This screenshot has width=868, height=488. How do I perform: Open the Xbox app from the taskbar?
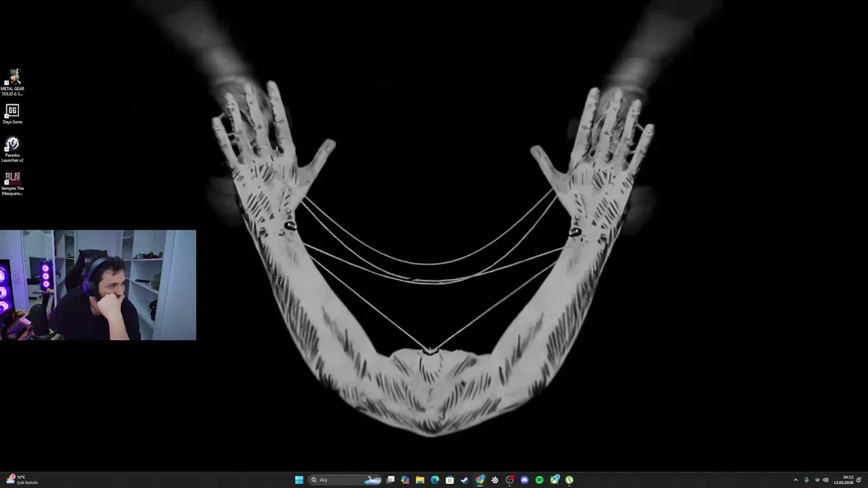[555, 480]
